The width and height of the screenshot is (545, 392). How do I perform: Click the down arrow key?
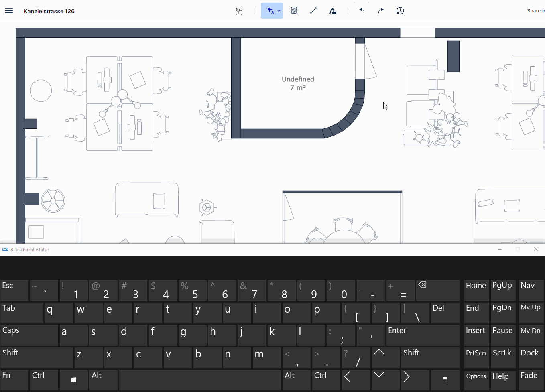[x=386, y=380]
